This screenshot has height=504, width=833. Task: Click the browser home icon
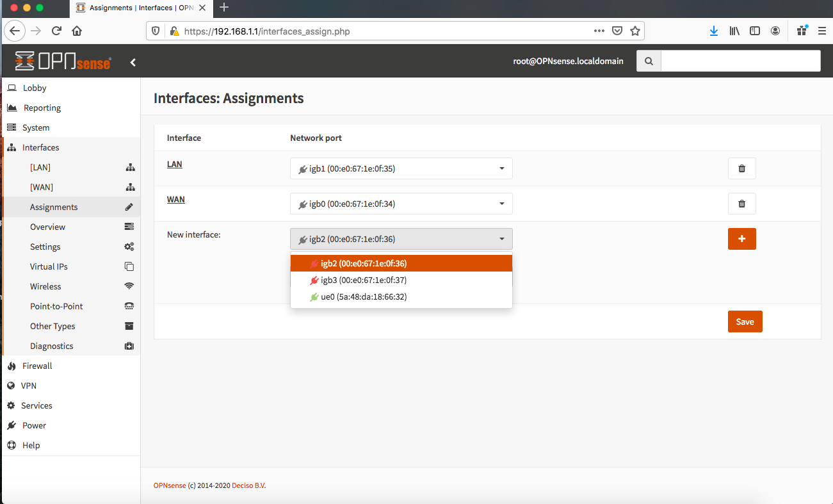coord(77,31)
